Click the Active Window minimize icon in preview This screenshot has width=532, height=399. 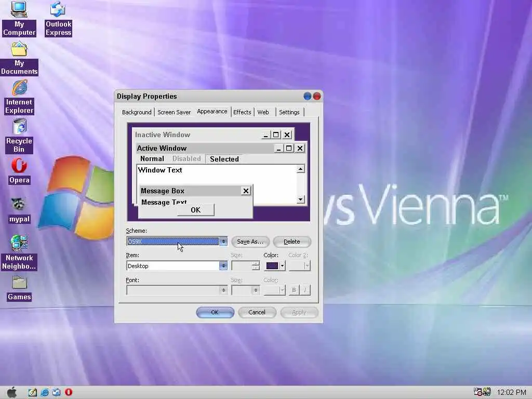278,148
